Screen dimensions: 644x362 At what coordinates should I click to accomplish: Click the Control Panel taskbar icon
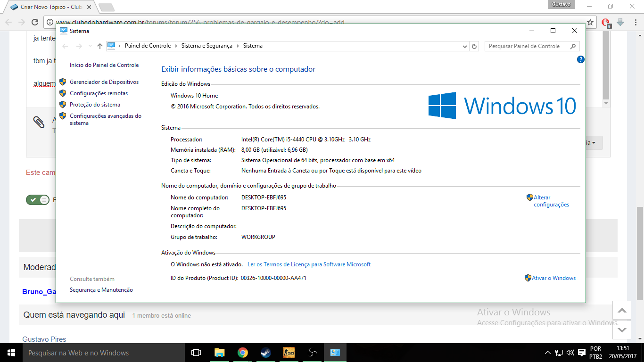coord(335,353)
